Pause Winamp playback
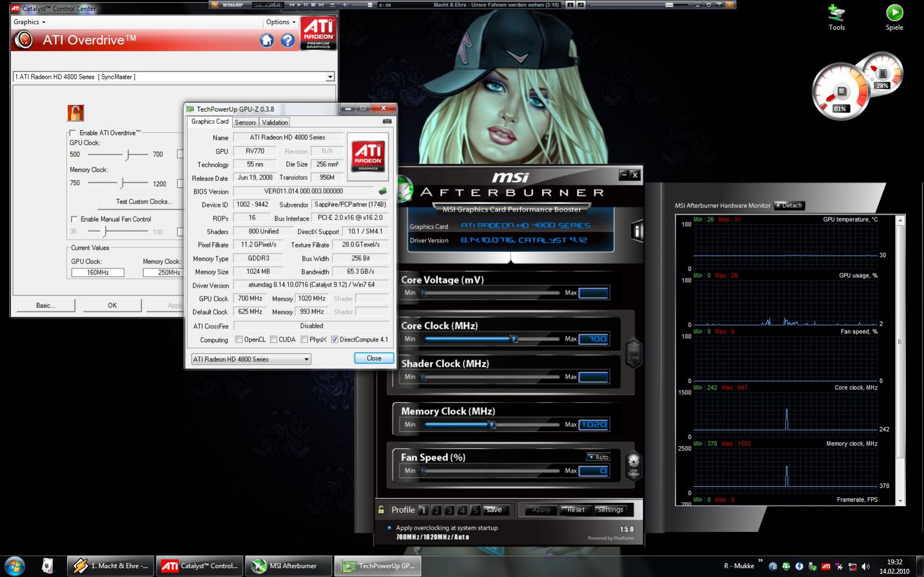 (x=306, y=5)
